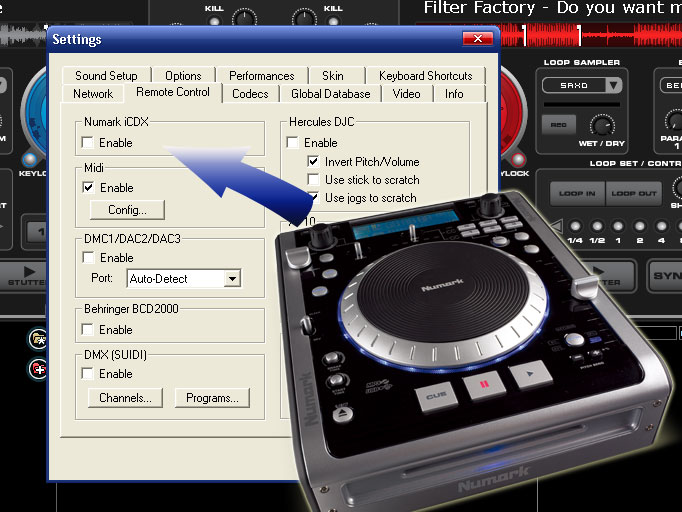Click the red waveform of Filter Factory track
682x512 pixels.
591,35
